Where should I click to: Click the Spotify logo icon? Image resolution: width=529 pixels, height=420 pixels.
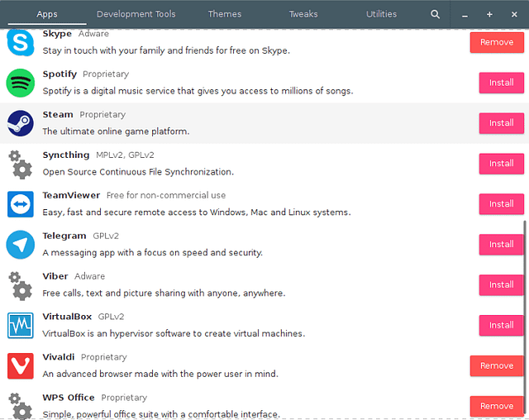click(x=20, y=83)
